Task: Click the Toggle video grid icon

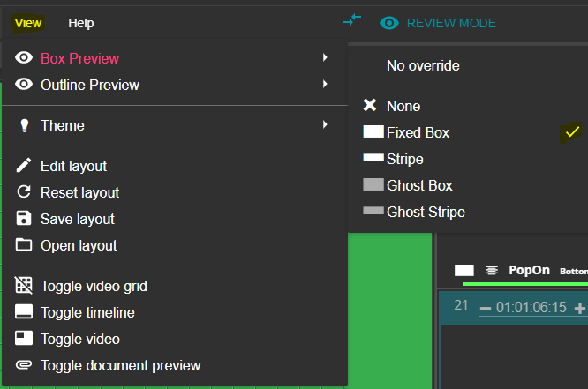Action: point(24,286)
